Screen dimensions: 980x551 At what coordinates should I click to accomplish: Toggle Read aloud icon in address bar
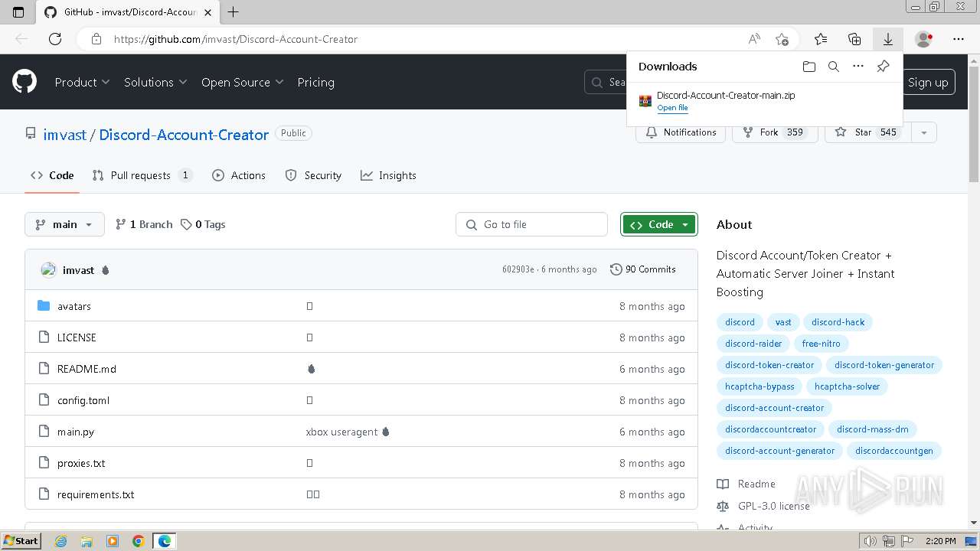pyautogui.click(x=754, y=39)
